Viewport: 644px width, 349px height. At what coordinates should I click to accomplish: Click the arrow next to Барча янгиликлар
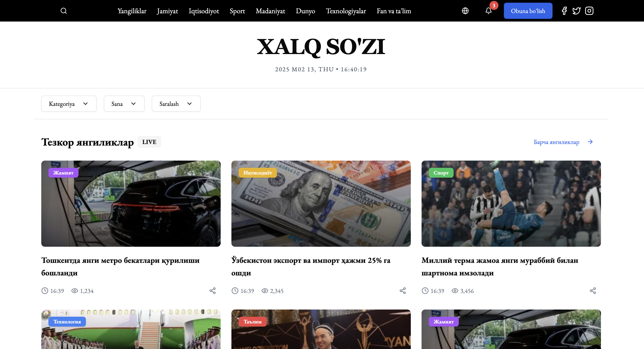click(x=590, y=142)
